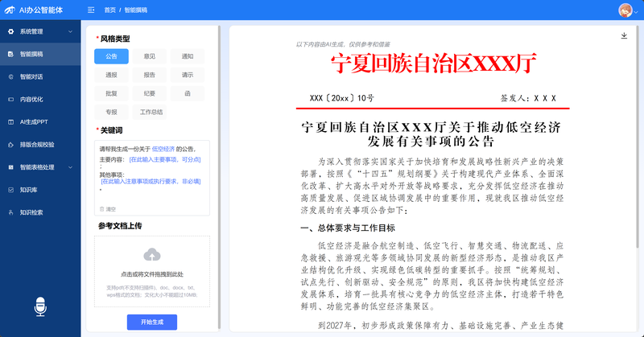The image size is (644, 337).
Task: Select the 纪要 style type
Action: 150,93
